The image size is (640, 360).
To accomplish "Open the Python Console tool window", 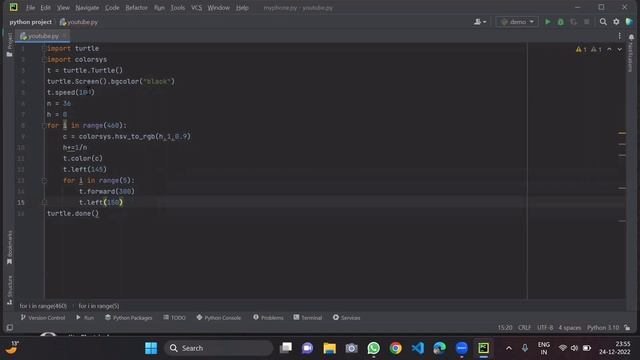I will pos(218,318).
